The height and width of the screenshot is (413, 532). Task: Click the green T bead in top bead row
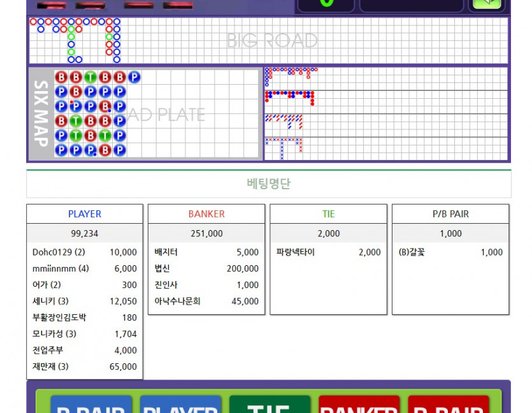click(90, 77)
